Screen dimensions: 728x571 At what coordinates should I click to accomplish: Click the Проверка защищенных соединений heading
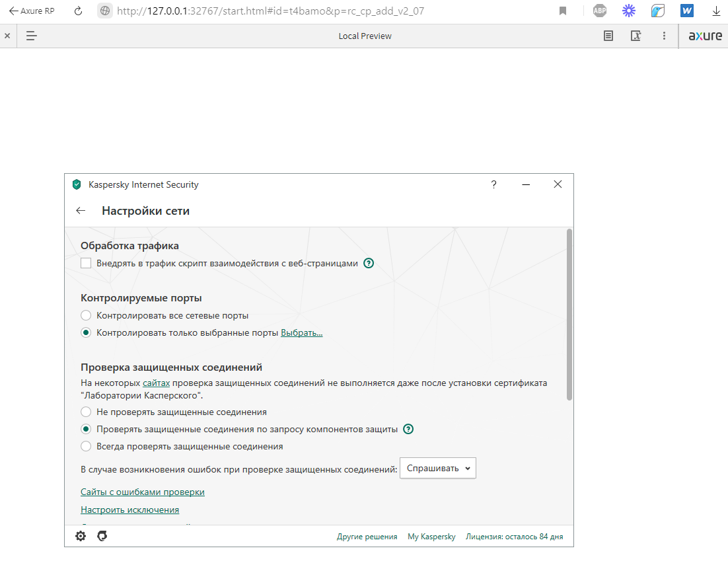pos(171,367)
